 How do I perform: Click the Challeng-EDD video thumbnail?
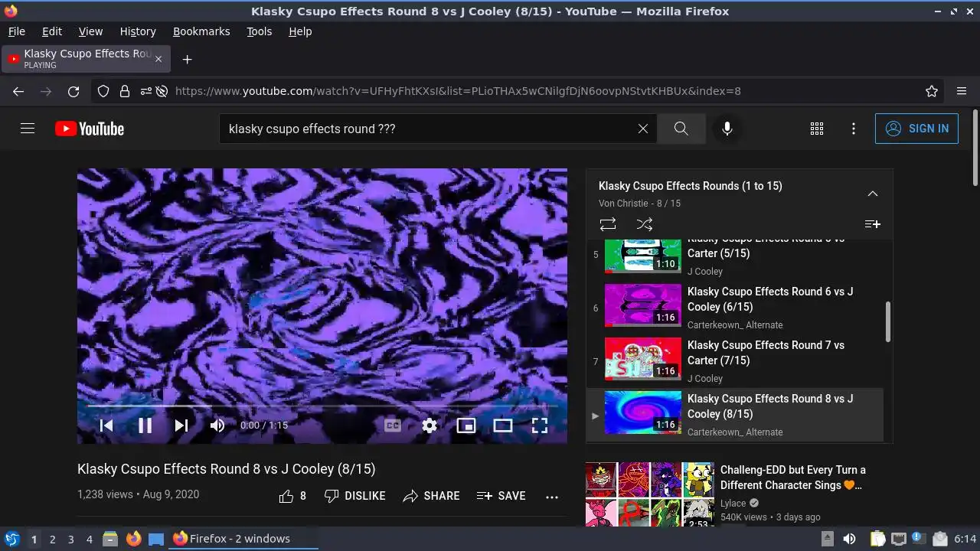click(x=650, y=494)
